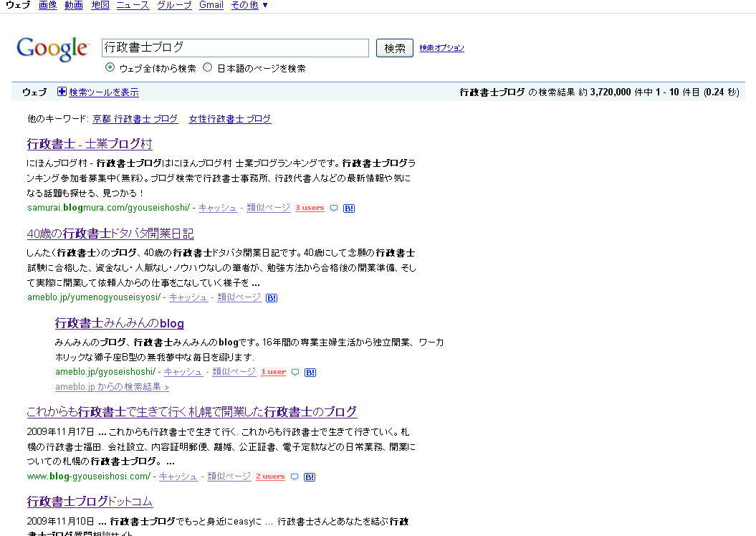Click the 1 user bookmark count
This screenshot has width=756, height=536.
click(273, 372)
